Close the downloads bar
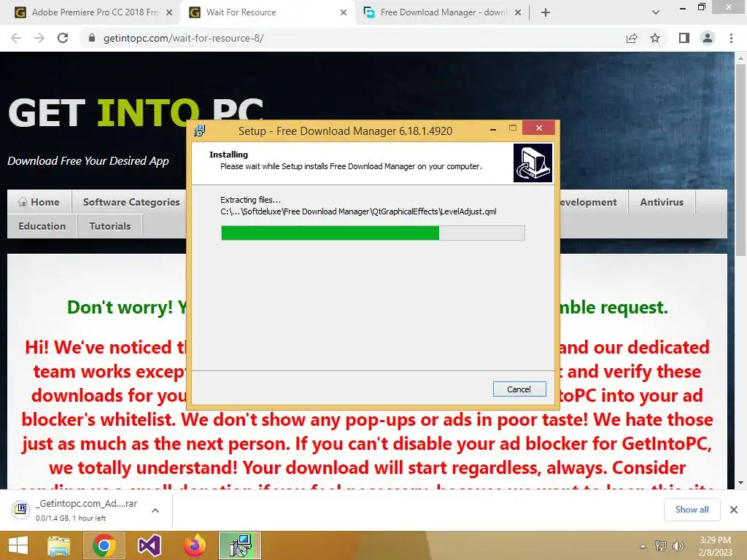 [x=734, y=510]
